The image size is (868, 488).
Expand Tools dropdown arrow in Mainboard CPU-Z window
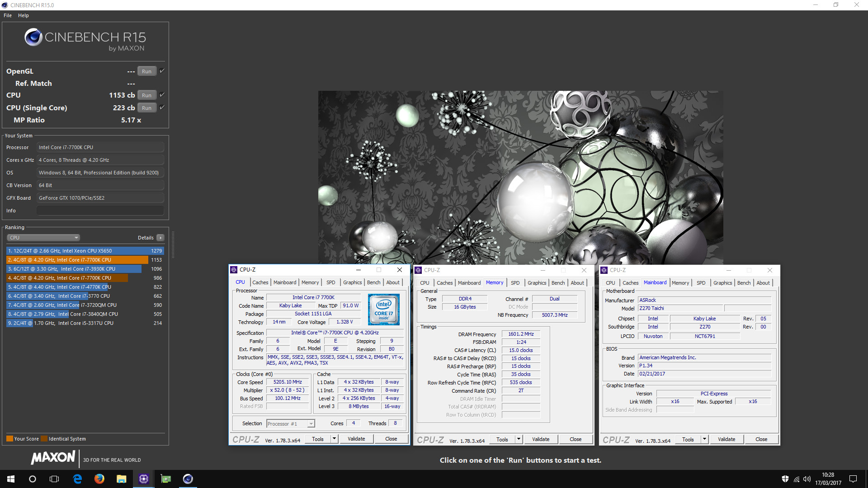click(705, 439)
